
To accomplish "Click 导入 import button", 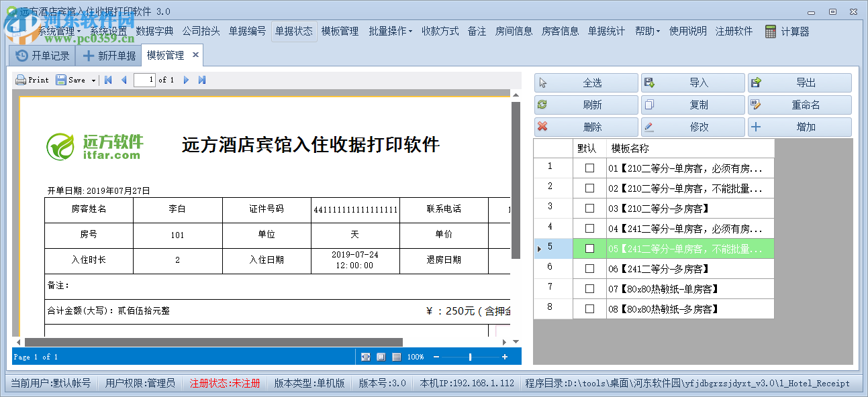I will (693, 83).
